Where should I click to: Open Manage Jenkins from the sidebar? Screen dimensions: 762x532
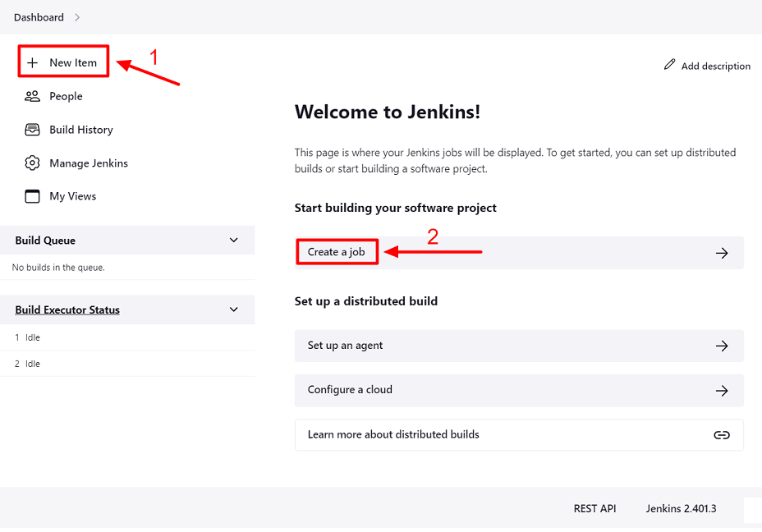[x=89, y=163]
